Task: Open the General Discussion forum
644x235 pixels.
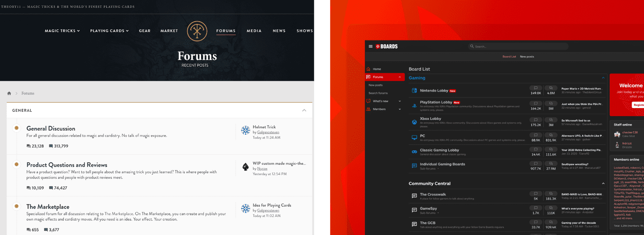Action: [x=51, y=128]
